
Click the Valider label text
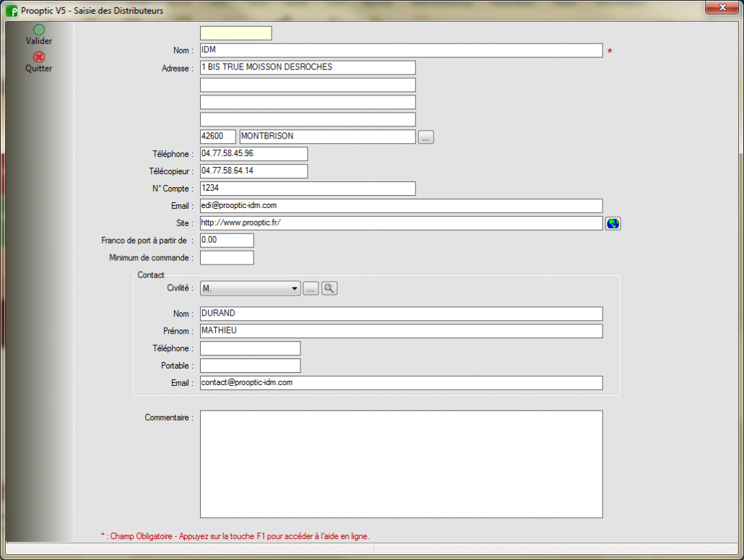click(x=39, y=41)
